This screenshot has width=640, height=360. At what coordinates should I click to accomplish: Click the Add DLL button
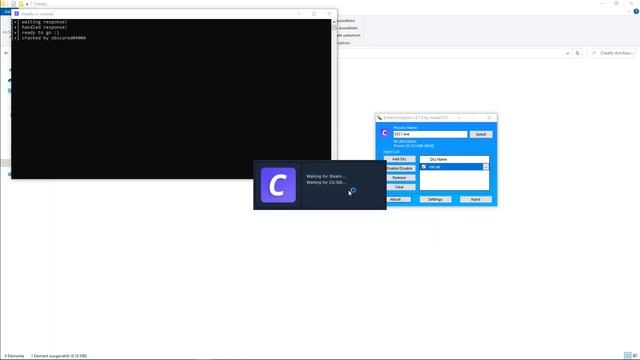[399, 159]
